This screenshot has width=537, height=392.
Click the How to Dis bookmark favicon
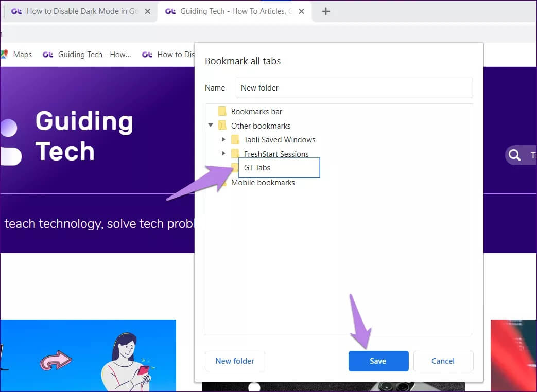[x=147, y=55]
